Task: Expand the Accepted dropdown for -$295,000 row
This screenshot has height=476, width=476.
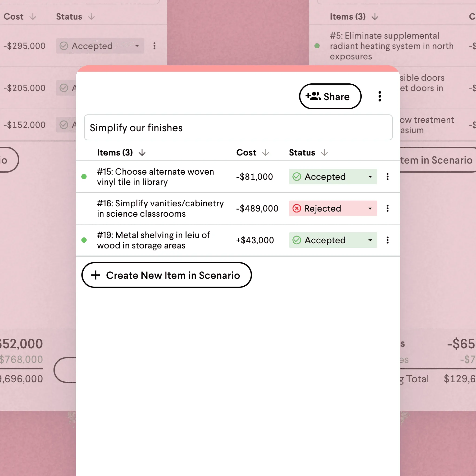Action: pos(138,46)
